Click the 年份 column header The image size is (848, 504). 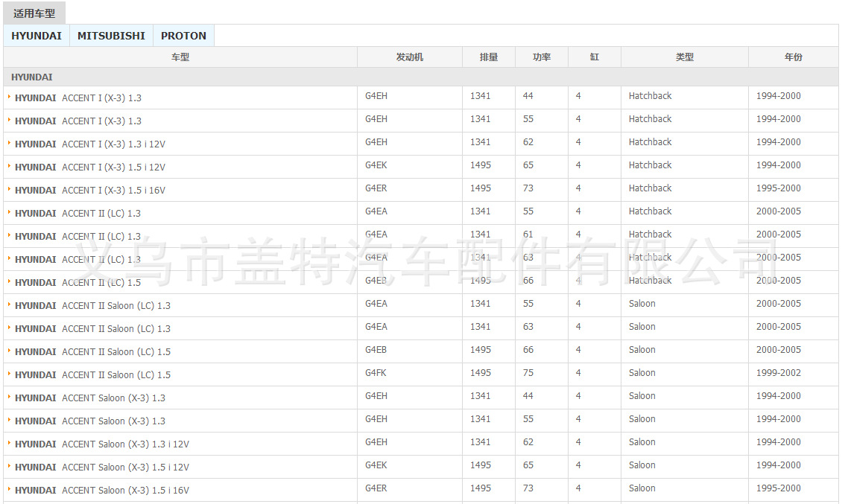pyautogui.click(x=794, y=57)
